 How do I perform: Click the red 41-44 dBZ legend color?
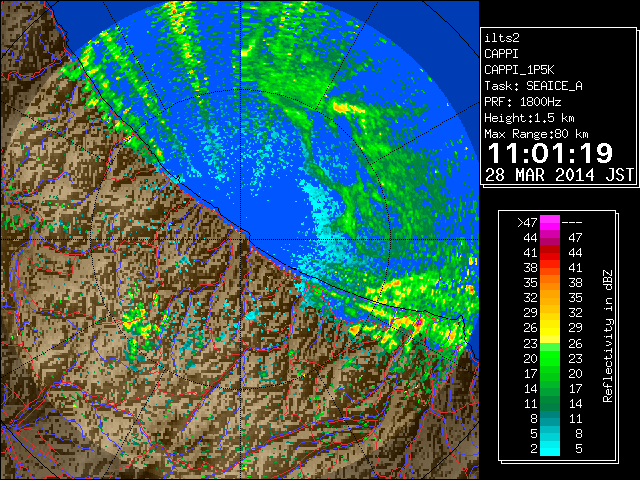coord(550,253)
